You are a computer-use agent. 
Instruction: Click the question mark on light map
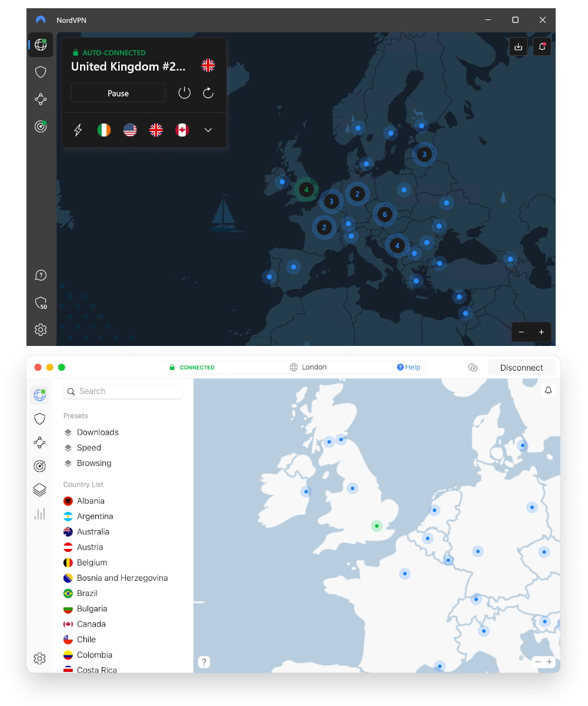(x=204, y=662)
